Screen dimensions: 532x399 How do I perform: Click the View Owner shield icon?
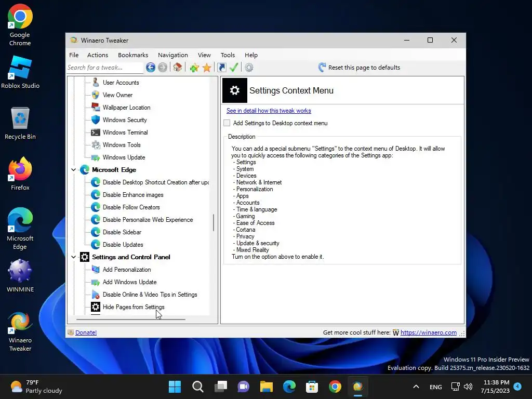(96, 95)
